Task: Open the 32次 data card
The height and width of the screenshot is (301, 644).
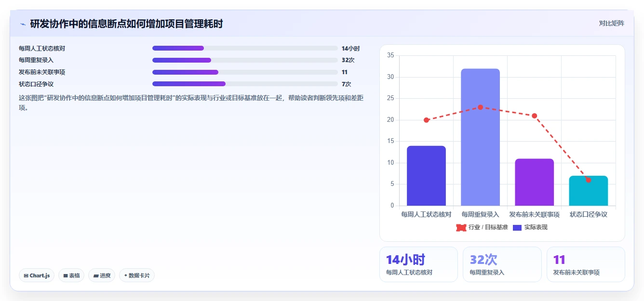Action: point(502,264)
